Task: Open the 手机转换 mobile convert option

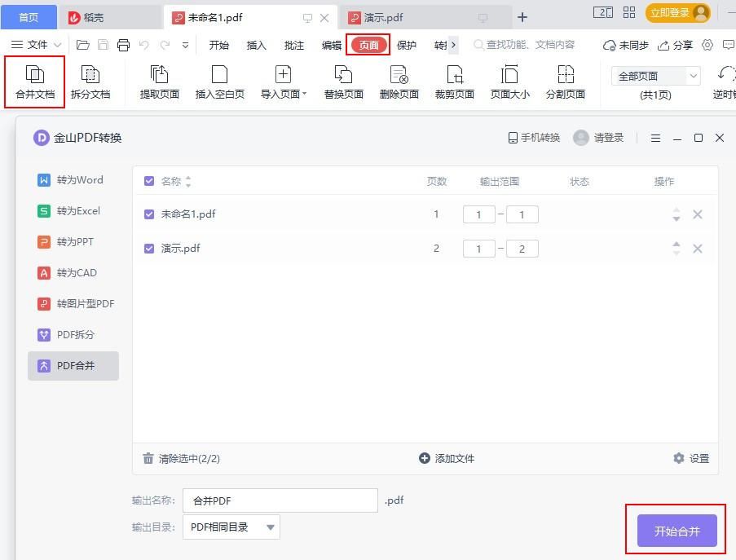Action: (534, 138)
